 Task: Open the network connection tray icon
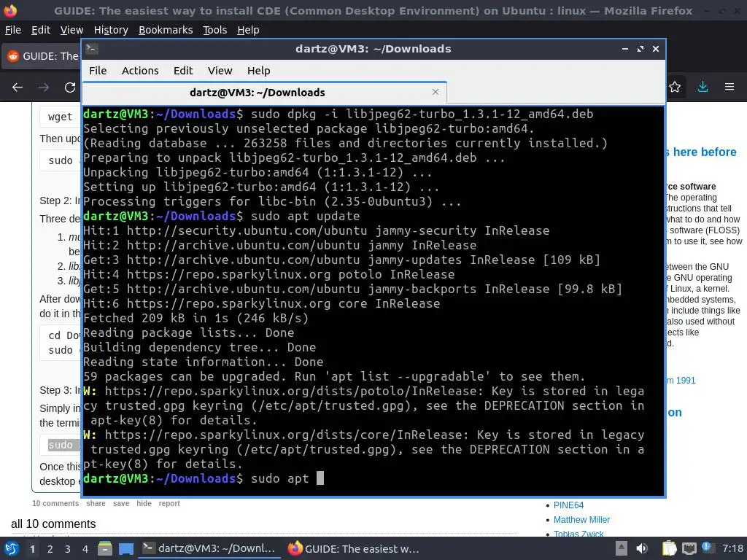[689, 548]
